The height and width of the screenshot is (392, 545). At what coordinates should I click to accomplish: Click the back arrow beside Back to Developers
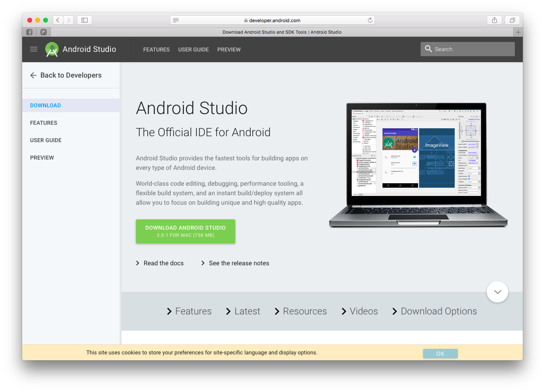pyautogui.click(x=33, y=75)
